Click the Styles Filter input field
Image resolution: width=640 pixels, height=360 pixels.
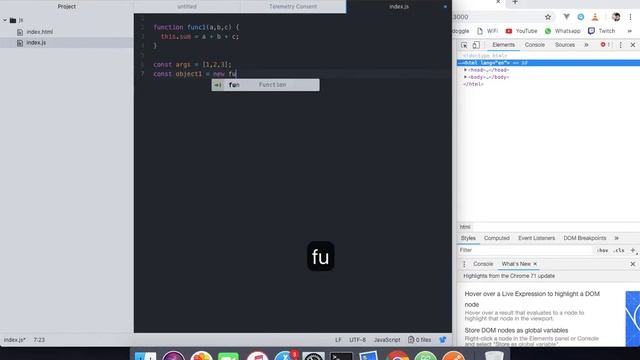tap(524, 250)
